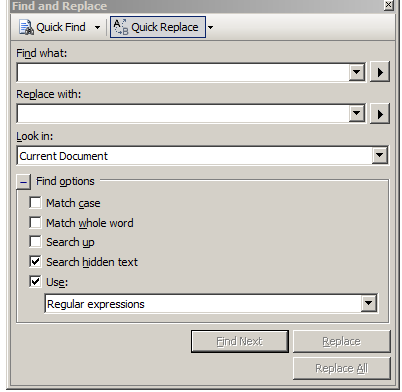
Task: Open the Regular expressions dropdown
Action: (x=369, y=303)
